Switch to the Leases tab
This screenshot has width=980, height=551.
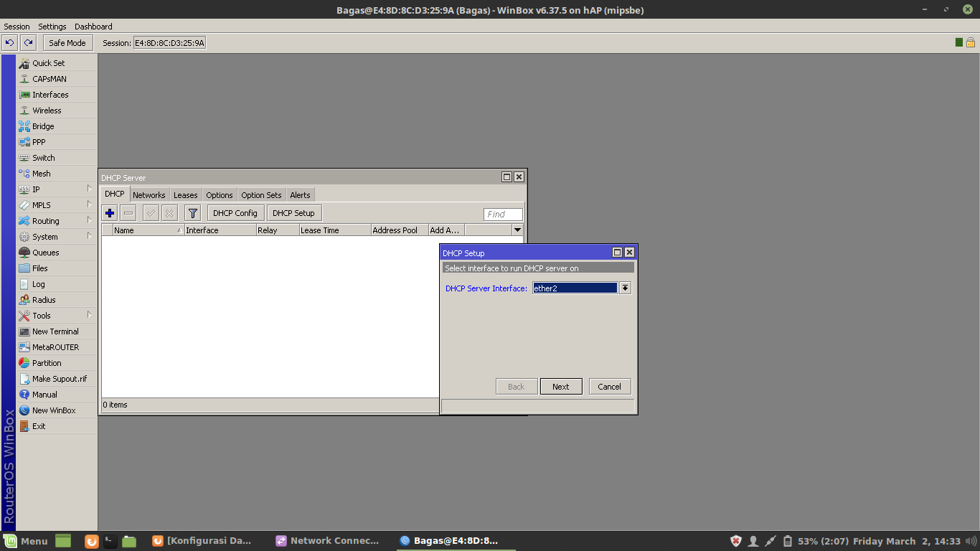186,195
